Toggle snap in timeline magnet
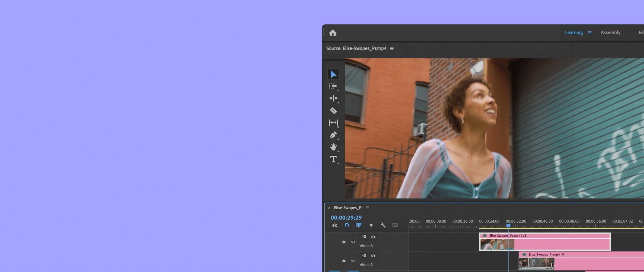644x272 pixels. (346, 225)
